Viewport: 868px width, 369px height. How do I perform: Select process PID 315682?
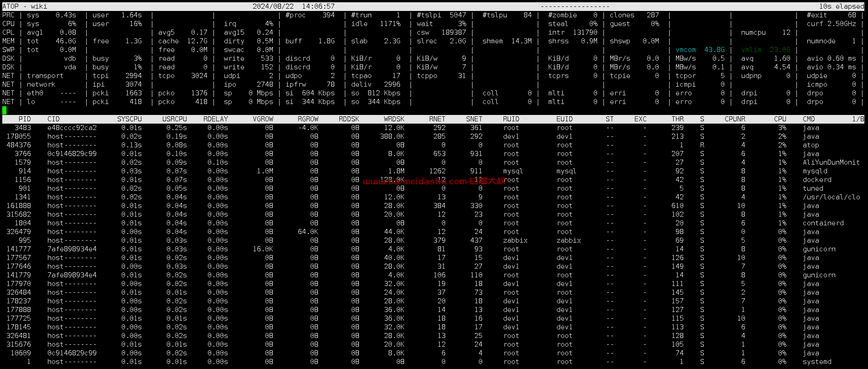pyautogui.click(x=433, y=214)
